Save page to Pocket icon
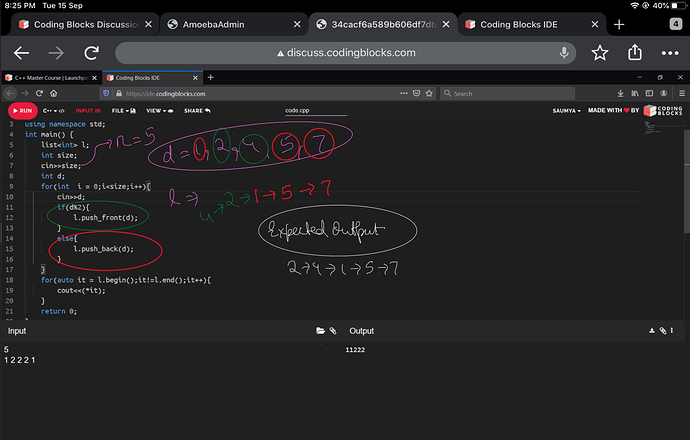This screenshot has width=690, height=440. pyautogui.click(x=416, y=93)
